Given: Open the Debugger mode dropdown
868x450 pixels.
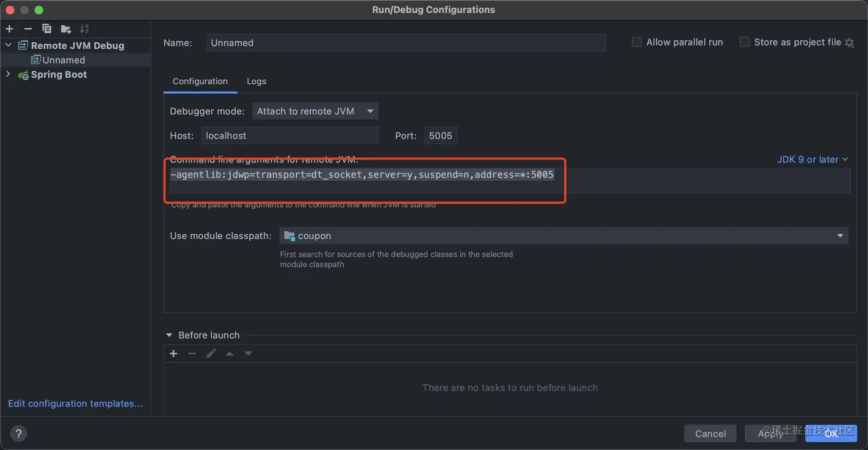Looking at the screenshot, I should point(315,111).
